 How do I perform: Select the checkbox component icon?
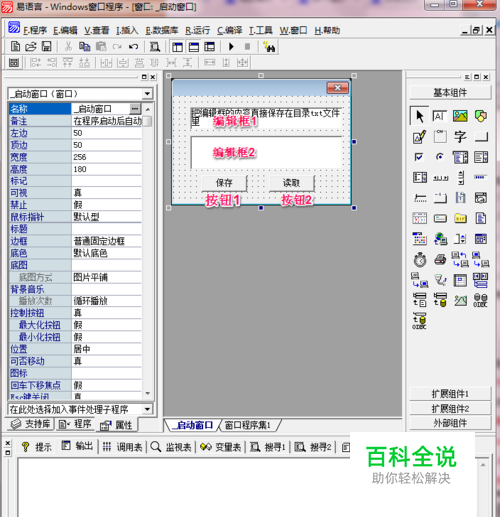pos(419,157)
